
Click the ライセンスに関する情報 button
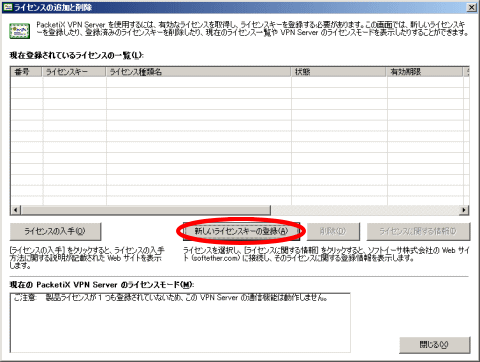418,231
